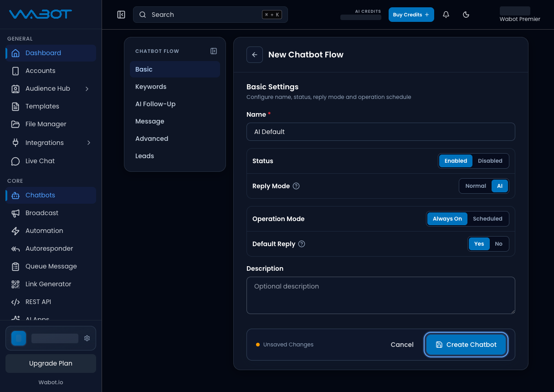Click the search magnifier icon

[143, 15]
